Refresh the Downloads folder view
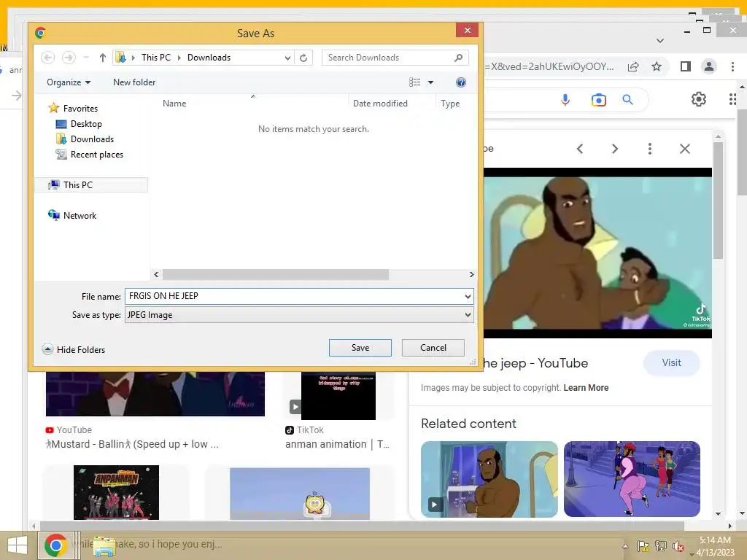Screen dimensions: 747x560 click(303, 58)
